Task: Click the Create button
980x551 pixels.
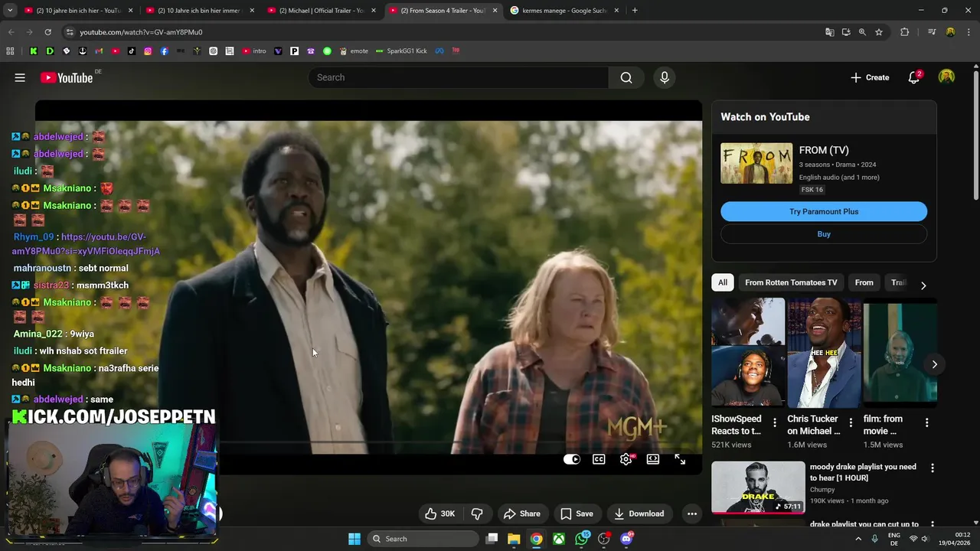Action: [870, 77]
